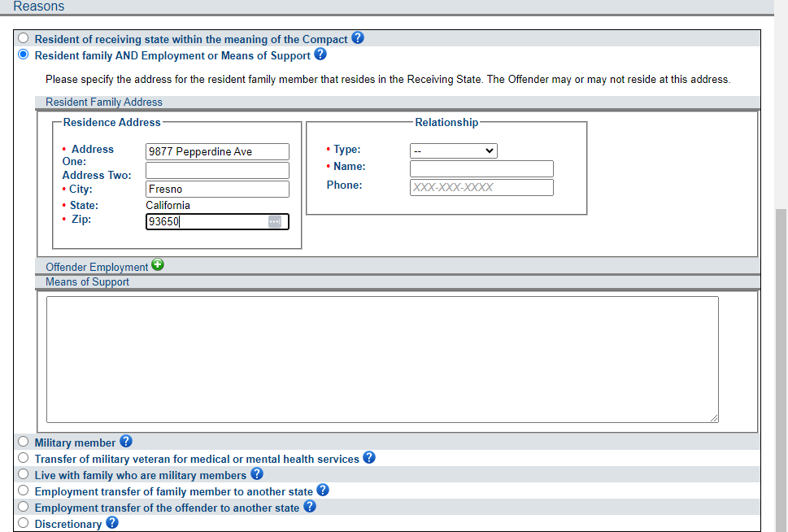Open help for Resident family AND Employment
The image size is (788, 532).
coord(320,54)
